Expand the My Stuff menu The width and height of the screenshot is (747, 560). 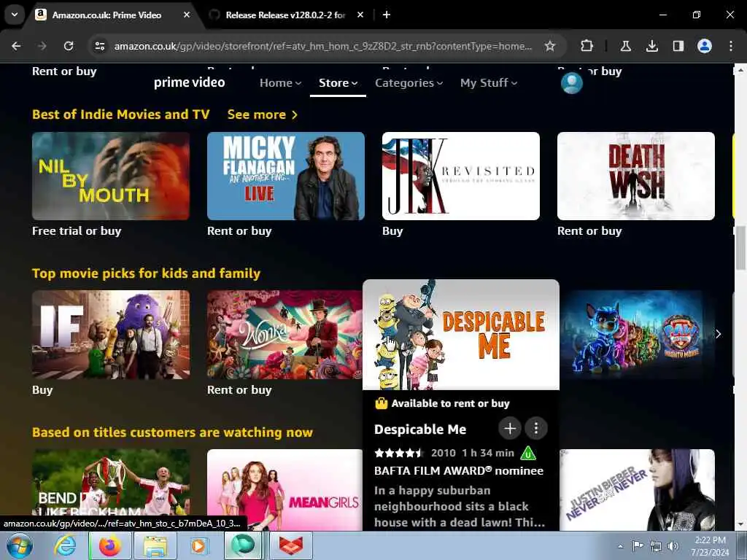[x=488, y=83]
